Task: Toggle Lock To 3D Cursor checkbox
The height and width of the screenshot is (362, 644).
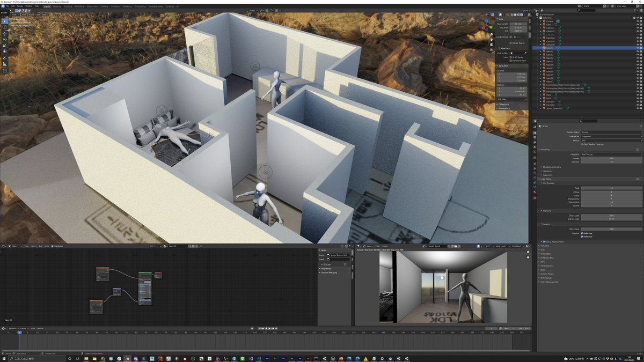Action: point(511,57)
